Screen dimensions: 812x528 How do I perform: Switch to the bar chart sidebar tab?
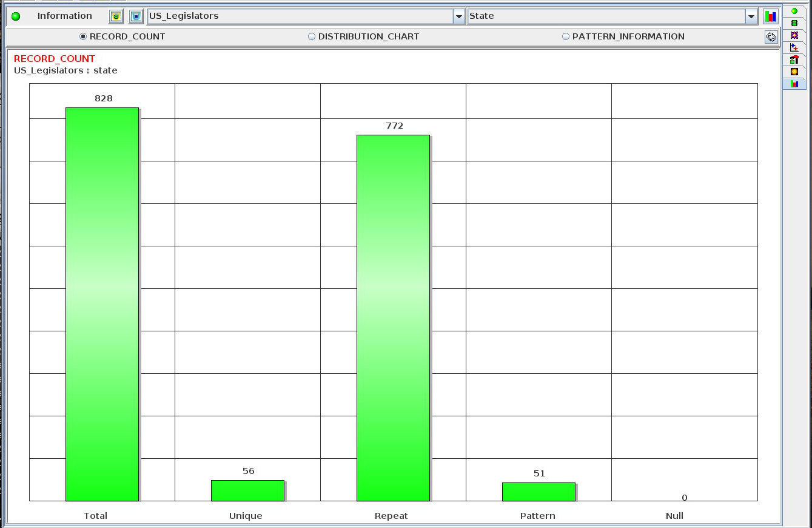794,84
